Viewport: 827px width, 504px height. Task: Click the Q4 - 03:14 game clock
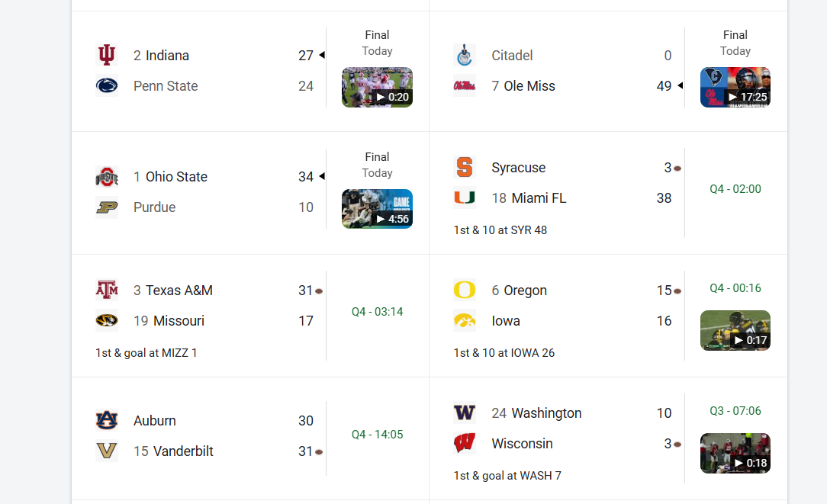coord(377,312)
